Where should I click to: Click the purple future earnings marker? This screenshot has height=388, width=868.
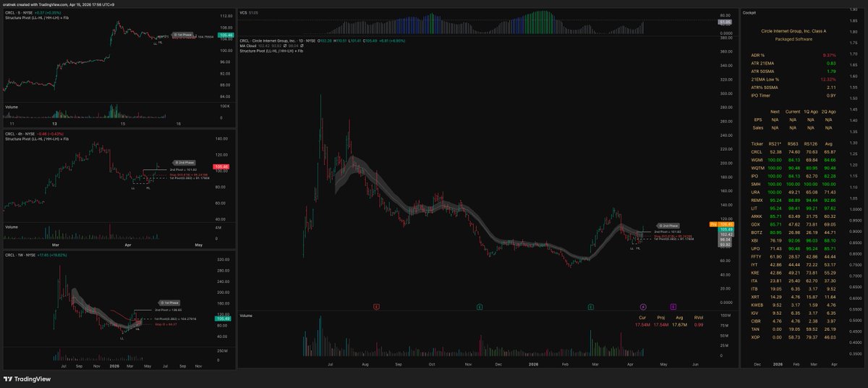[x=673, y=307]
